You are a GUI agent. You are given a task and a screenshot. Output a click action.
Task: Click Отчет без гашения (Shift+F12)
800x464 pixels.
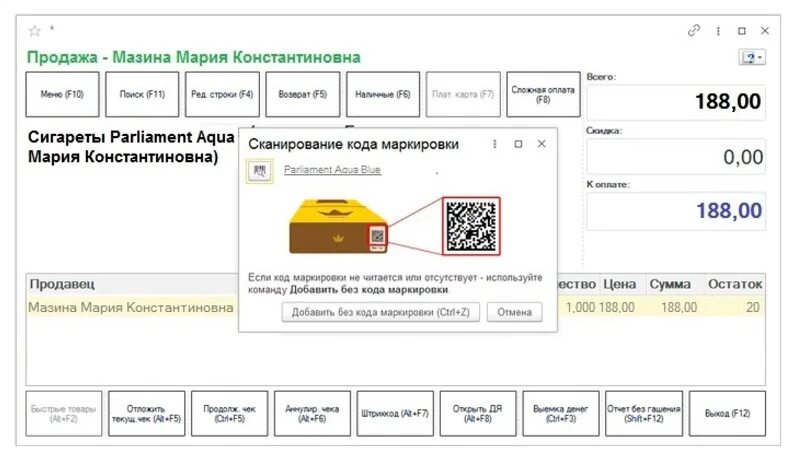(643, 414)
